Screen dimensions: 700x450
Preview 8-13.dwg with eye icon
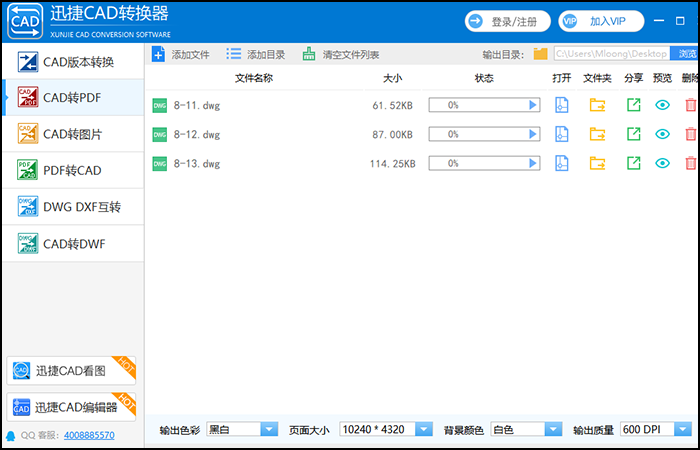662,163
